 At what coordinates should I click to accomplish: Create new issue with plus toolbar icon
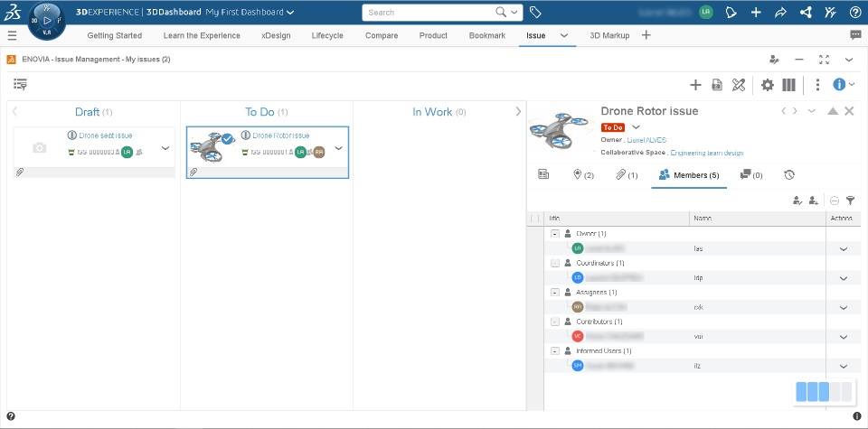pyautogui.click(x=695, y=85)
